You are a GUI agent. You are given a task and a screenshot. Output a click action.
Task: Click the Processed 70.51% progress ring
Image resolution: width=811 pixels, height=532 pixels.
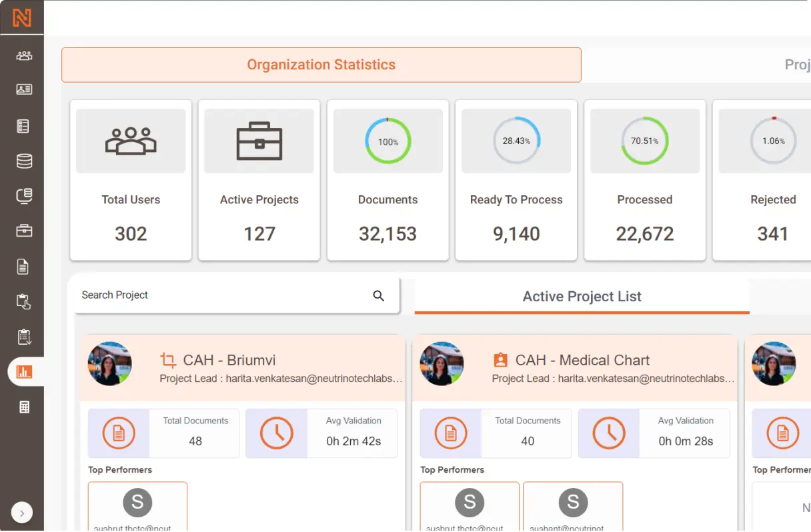tap(645, 141)
